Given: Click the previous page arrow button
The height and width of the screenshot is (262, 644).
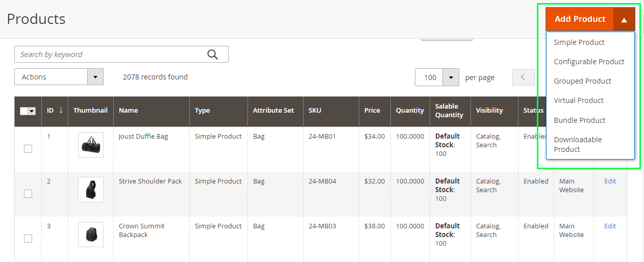Looking at the screenshot, I should 523,77.
